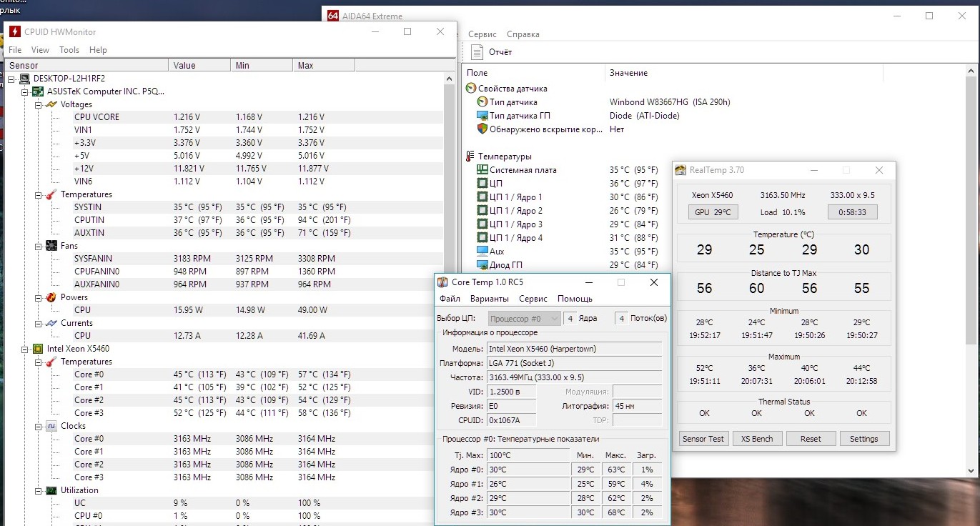Click the monitor icon beside Тип датчика ГП
980x526 pixels.
tap(482, 116)
